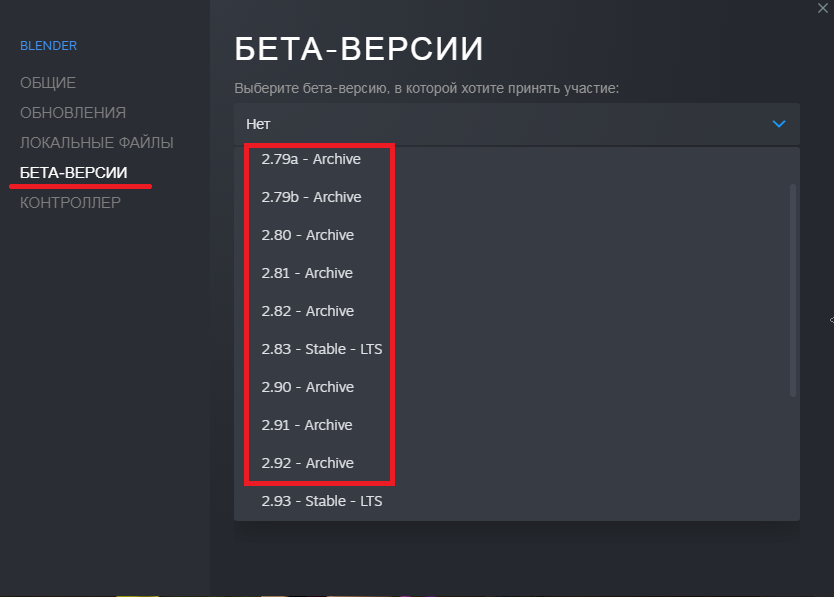Select the 2.80 - Archive version
Screen dimensions: 834x597
pos(308,235)
